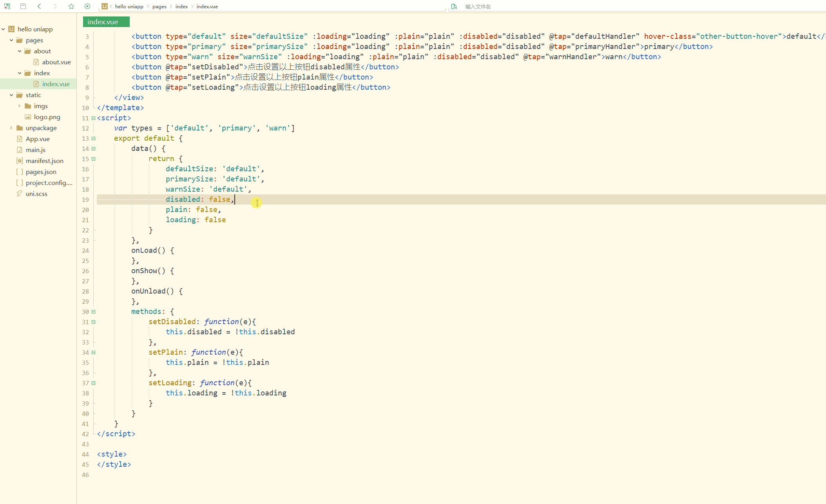Click the logo.png image file icon

click(28, 117)
